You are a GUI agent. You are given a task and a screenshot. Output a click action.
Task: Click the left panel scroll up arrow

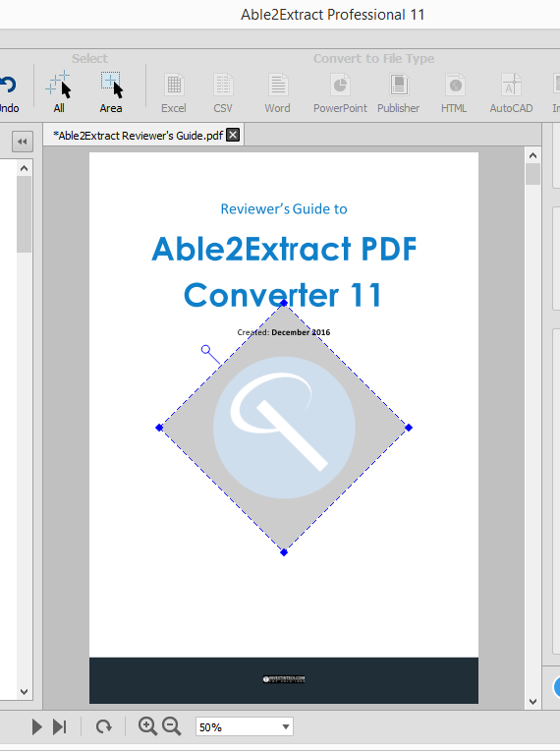tap(24, 168)
